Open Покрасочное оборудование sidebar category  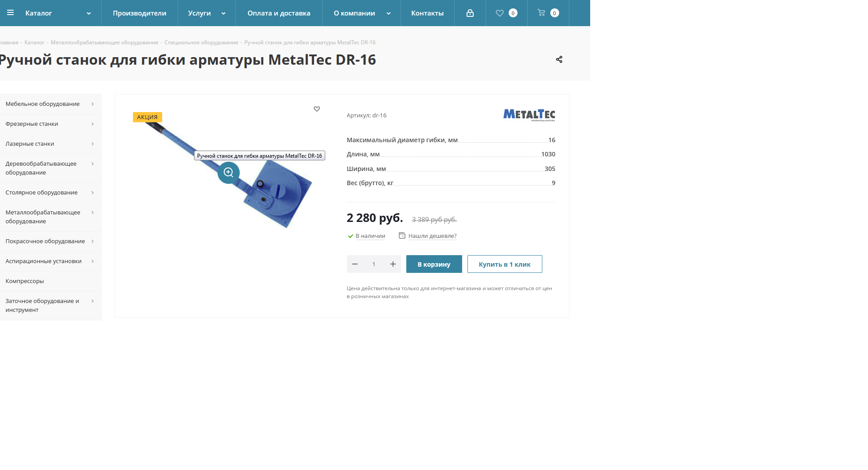[x=51, y=241]
